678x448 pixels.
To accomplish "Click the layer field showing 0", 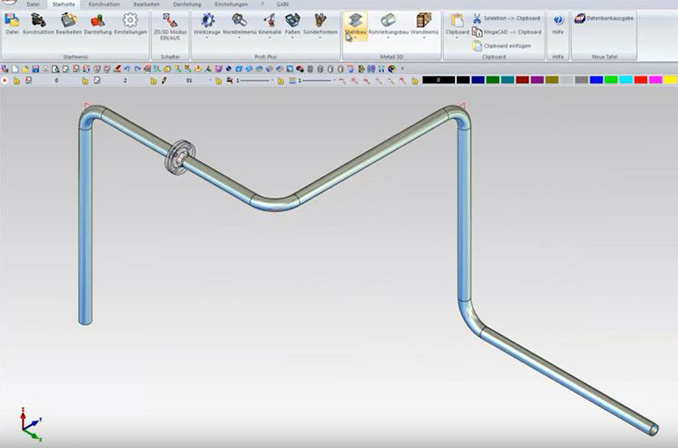I will tap(57, 80).
